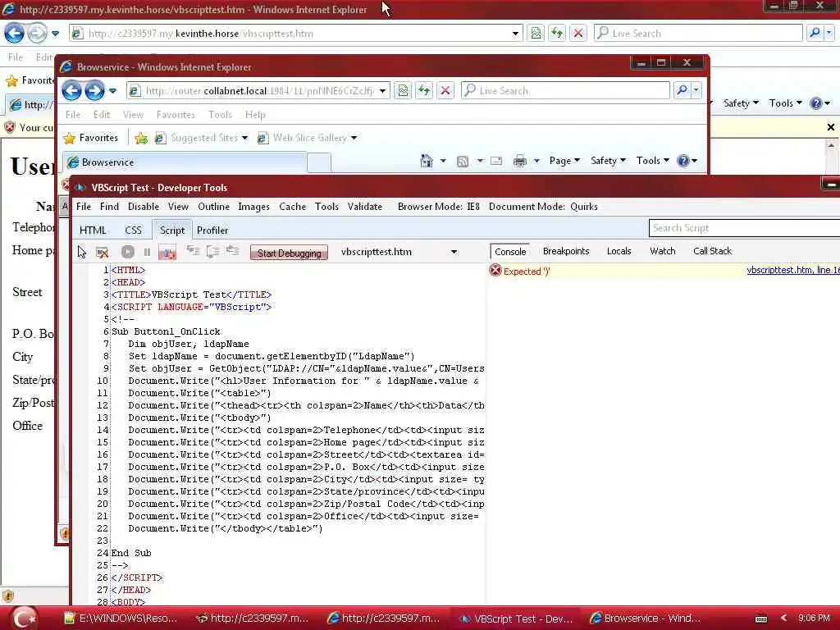This screenshot has height=630, width=840.
Task: Select element by click pointer tool
Action: [x=82, y=252]
